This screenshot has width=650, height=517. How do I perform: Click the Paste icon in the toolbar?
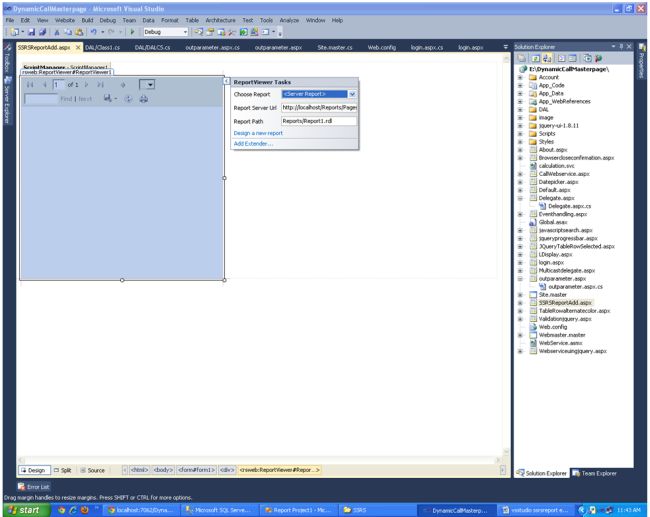click(79, 32)
